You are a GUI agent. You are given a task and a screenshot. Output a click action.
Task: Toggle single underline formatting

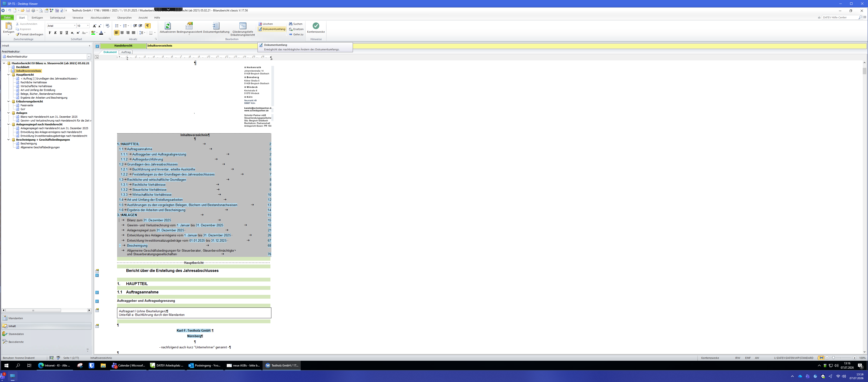point(61,33)
